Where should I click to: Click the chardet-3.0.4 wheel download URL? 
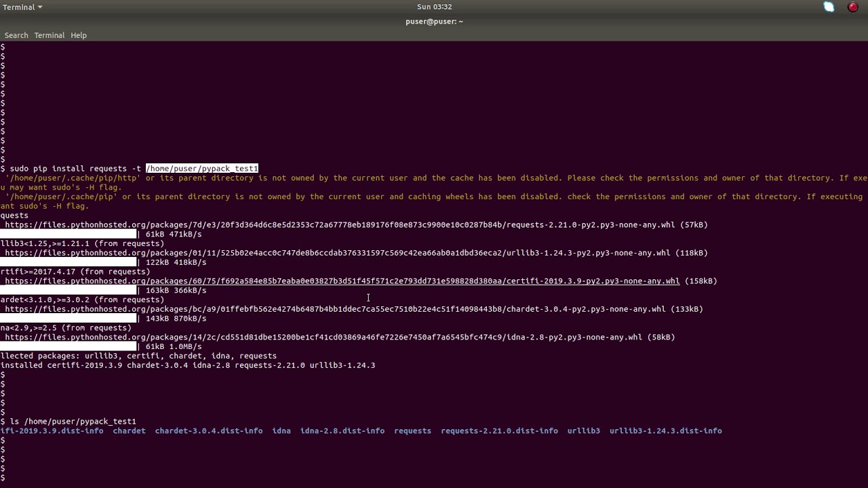pyautogui.click(x=335, y=309)
